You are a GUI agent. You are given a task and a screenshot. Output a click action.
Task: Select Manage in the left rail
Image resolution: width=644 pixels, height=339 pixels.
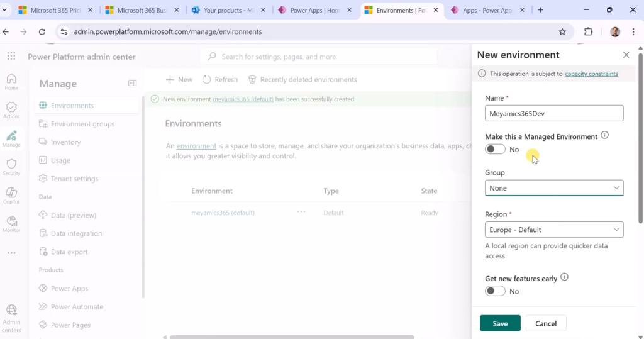[11, 139]
